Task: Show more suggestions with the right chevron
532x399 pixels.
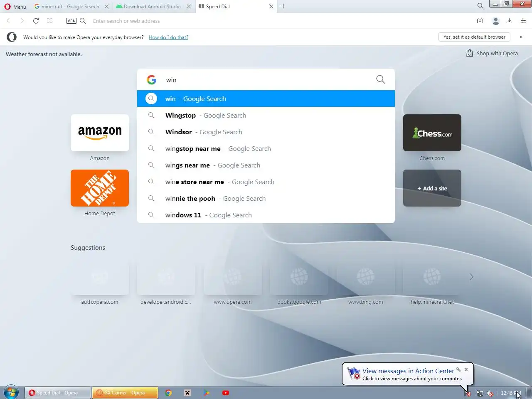Action: 471,277
